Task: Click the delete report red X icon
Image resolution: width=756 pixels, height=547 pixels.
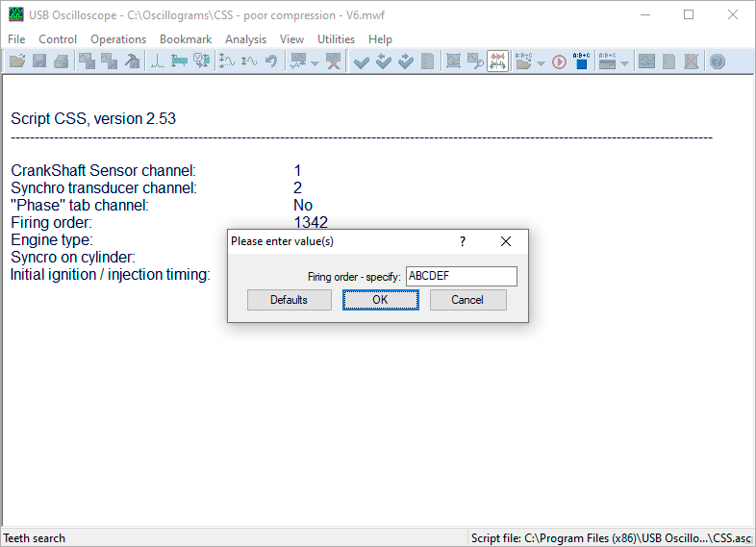Action: click(x=691, y=62)
